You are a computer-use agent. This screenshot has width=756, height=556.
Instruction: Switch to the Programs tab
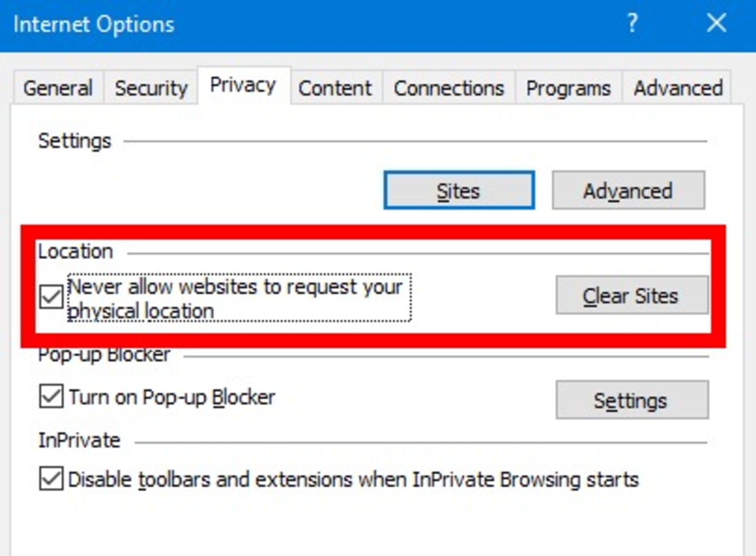[569, 87]
